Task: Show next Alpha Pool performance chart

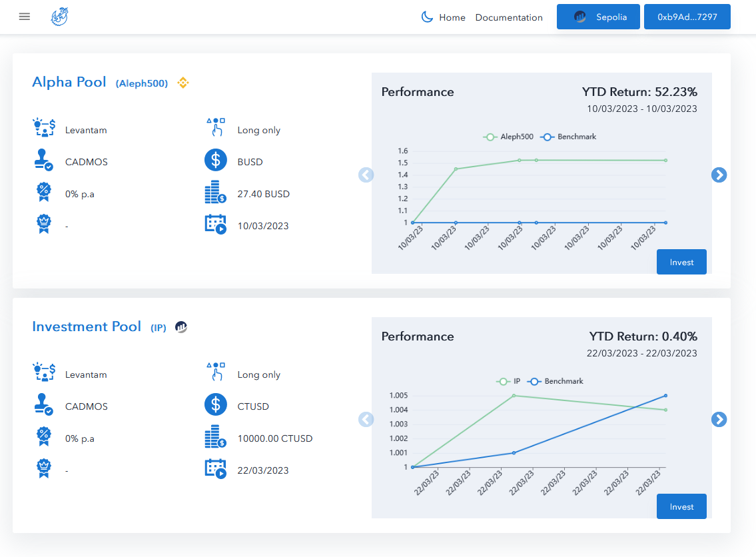Action: pyautogui.click(x=719, y=175)
